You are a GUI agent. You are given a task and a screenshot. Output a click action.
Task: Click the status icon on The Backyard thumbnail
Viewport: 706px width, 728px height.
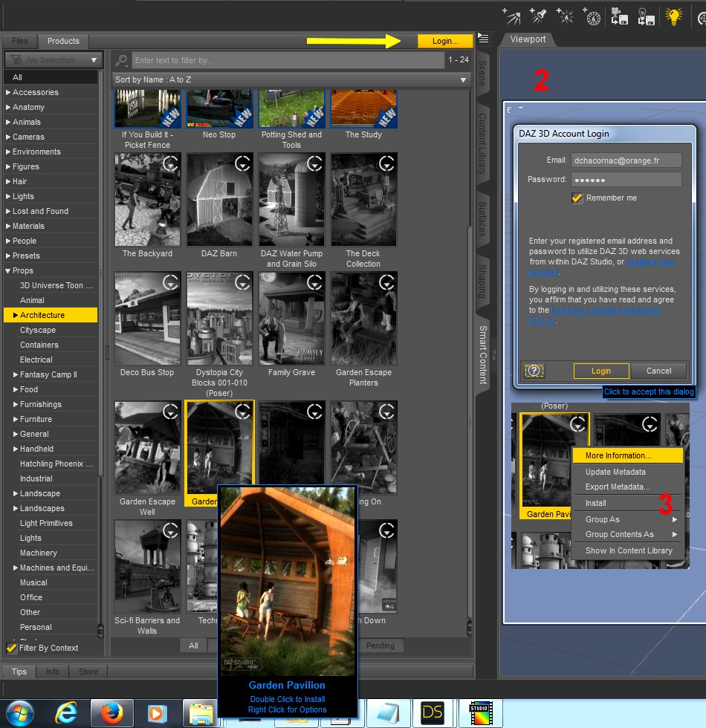170,163
